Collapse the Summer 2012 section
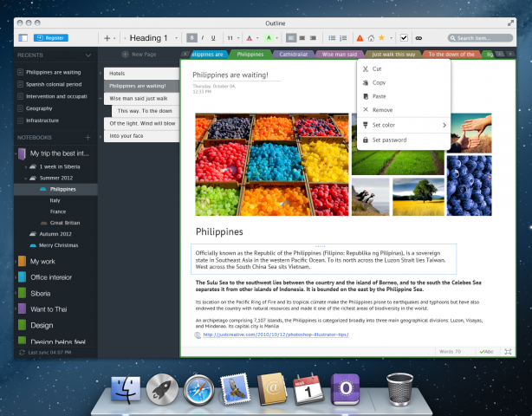 (26, 179)
